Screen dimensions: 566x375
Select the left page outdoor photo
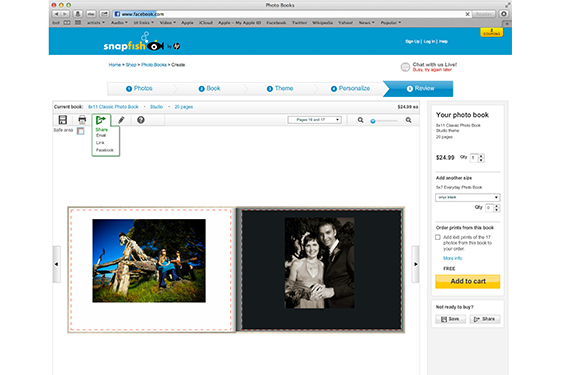tap(149, 261)
